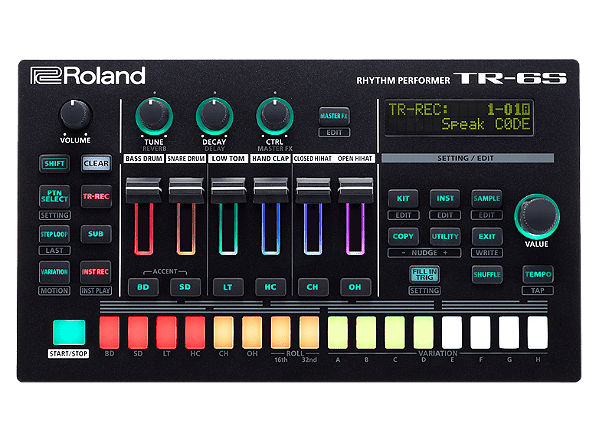Click the Bass Drum level fader
The height and width of the screenshot is (443, 599).
144,190
